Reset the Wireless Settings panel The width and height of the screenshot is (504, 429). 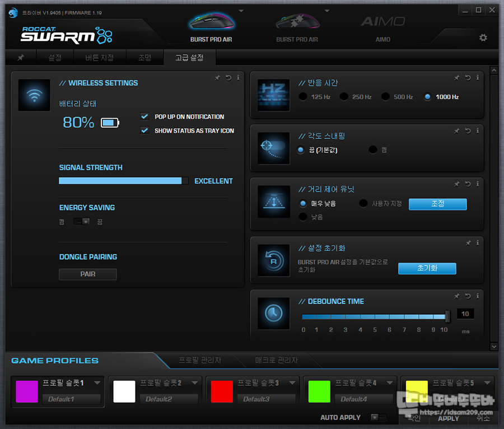point(228,78)
